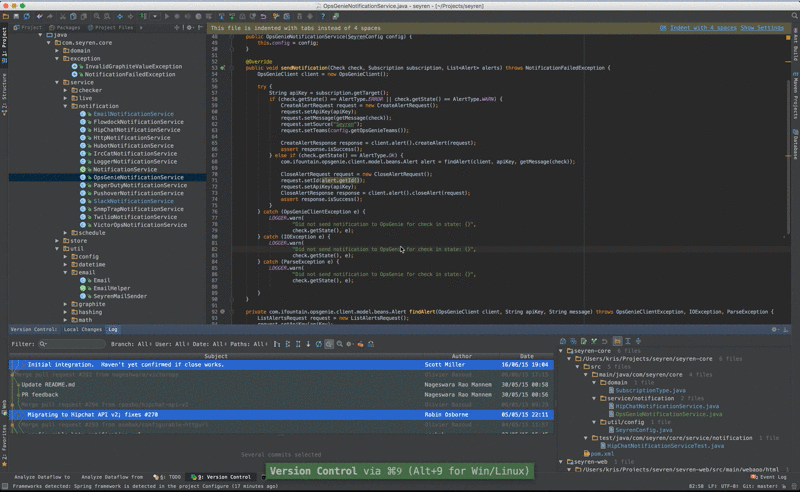Click the Run play icon
The height and width of the screenshot is (492, 800).
pyautogui.click(x=167, y=16)
